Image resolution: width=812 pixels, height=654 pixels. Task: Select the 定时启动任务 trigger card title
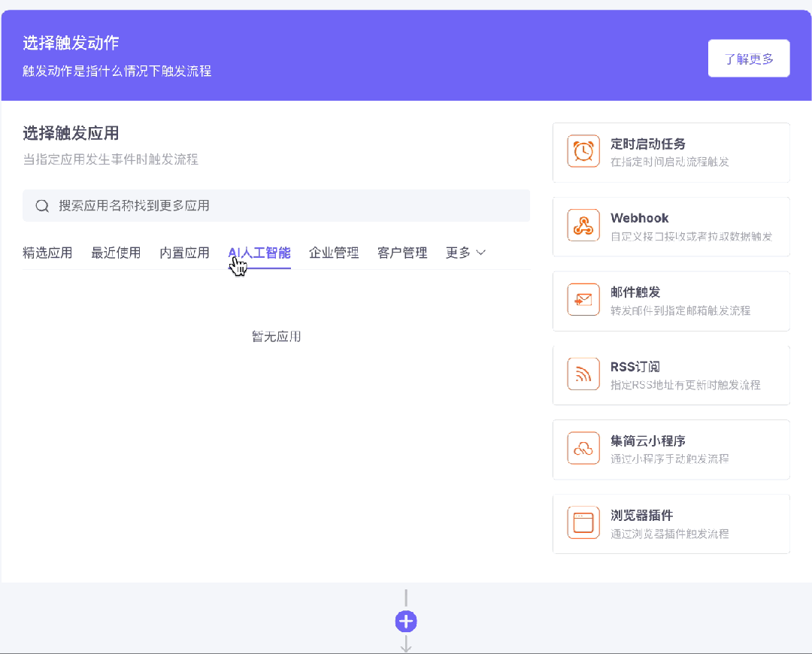pyautogui.click(x=648, y=144)
